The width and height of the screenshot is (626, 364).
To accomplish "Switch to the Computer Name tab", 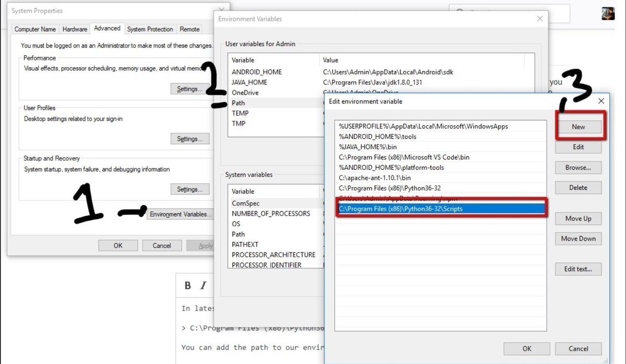I will [35, 29].
